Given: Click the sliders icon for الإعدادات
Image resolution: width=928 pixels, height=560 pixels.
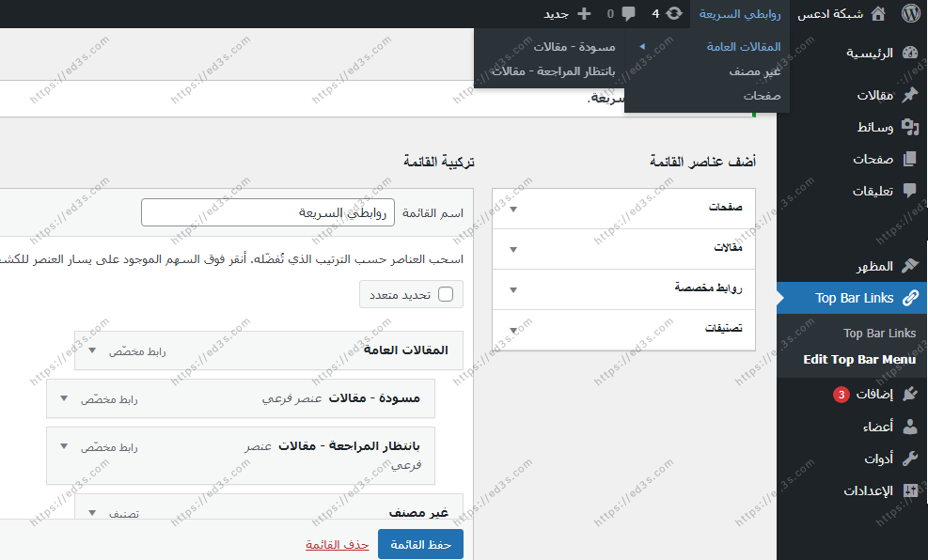Looking at the screenshot, I should click(x=909, y=490).
